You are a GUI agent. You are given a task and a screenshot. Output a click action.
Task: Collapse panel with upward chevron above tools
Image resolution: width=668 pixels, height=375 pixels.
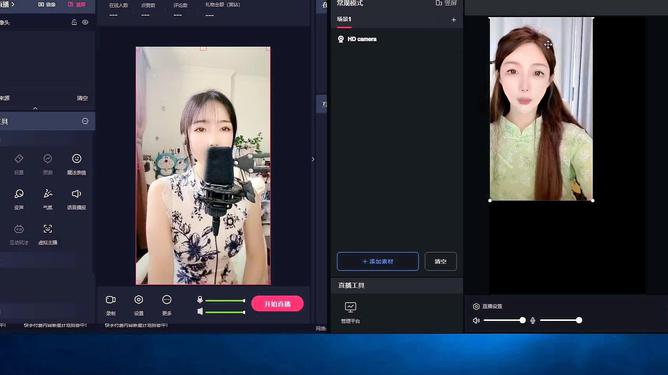(x=35, y=108)
